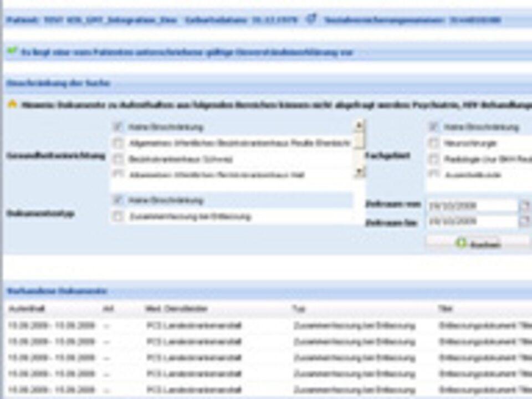The image size is (532, 399).
Task: Sort by the Typ column header
Action: coord(299,309)
